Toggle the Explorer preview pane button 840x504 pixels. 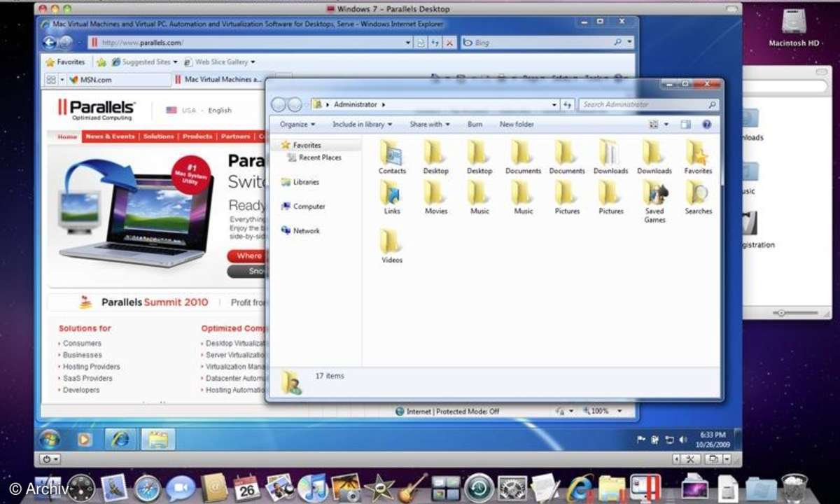coord(685,125)
